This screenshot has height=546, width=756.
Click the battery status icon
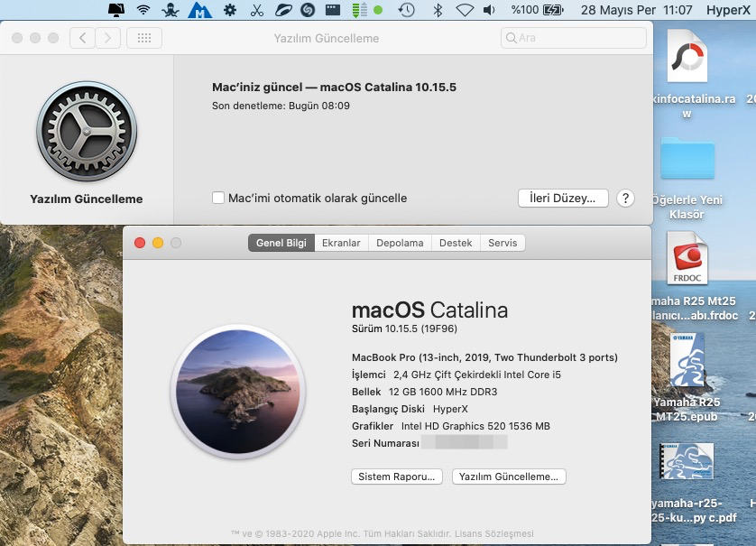pos(555,11)
